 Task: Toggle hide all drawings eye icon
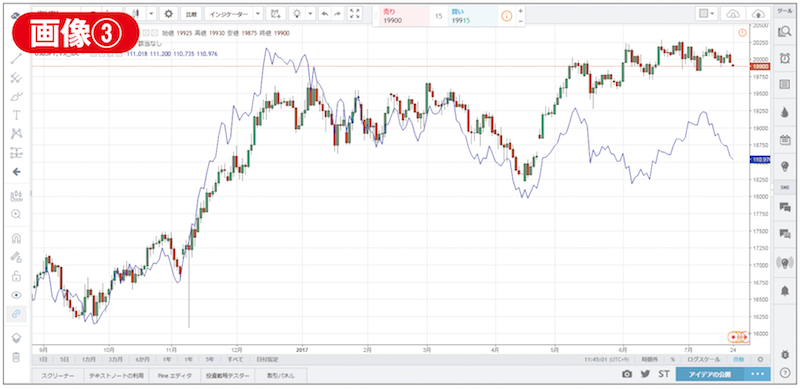coord(16,295)
